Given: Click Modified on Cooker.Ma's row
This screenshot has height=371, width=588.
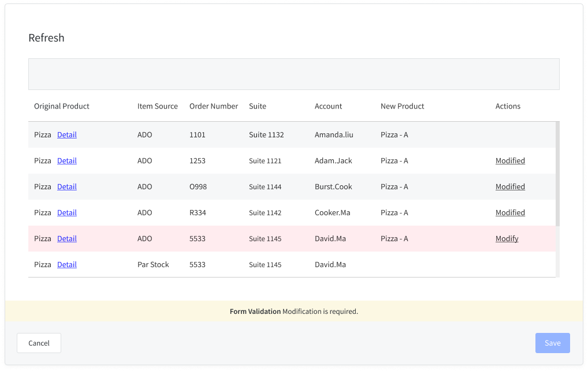Looking at the screenshot, I should [x=510, y=212].
